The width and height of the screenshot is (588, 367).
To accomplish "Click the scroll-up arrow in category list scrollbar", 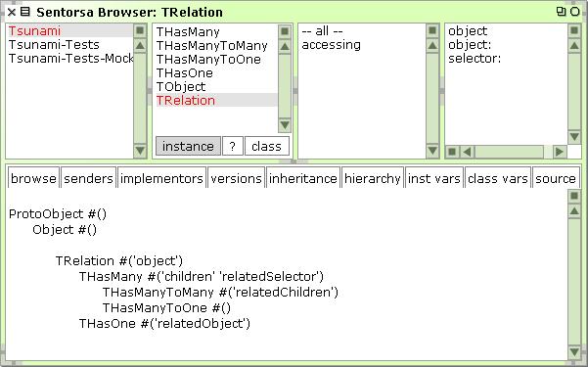I will (140, 46).
